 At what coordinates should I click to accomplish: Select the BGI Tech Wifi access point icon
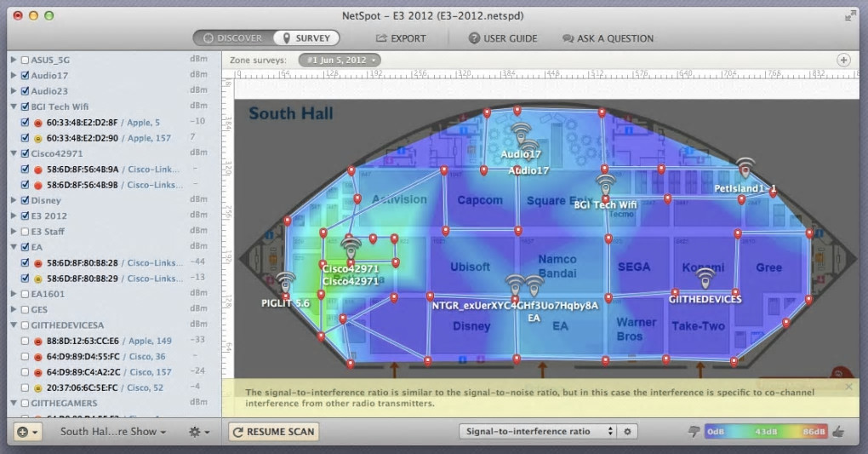[605, 186]
